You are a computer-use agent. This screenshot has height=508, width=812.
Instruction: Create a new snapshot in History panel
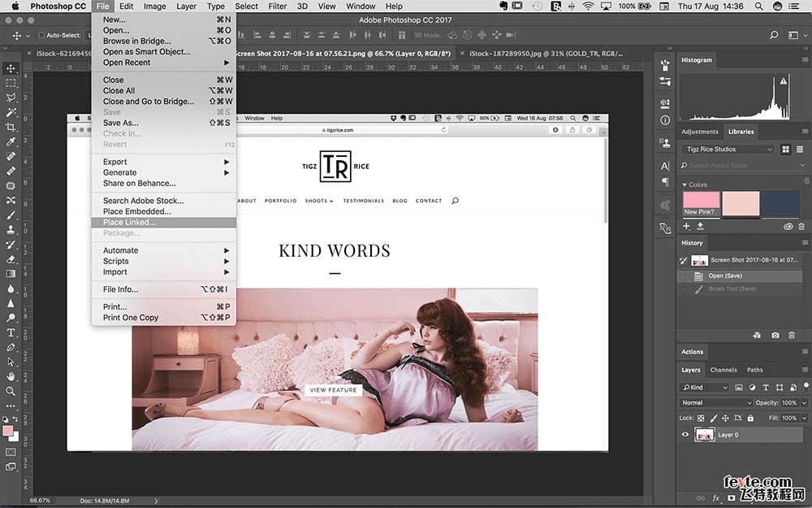(x=775, y=335)
